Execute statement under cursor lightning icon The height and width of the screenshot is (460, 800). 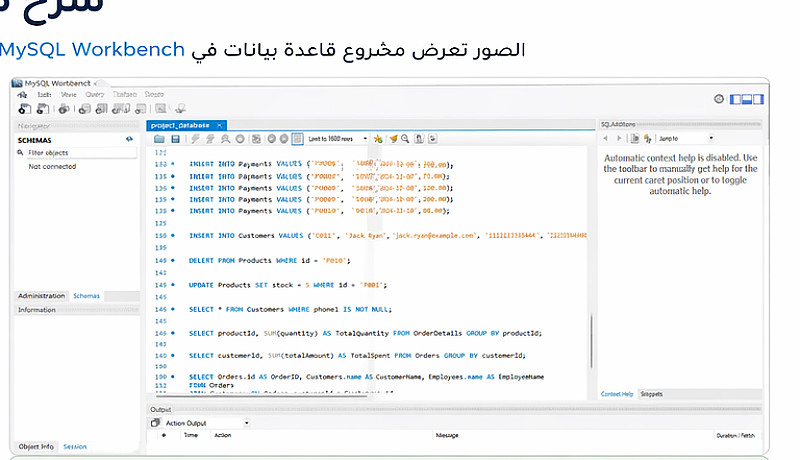pos(210,139)
